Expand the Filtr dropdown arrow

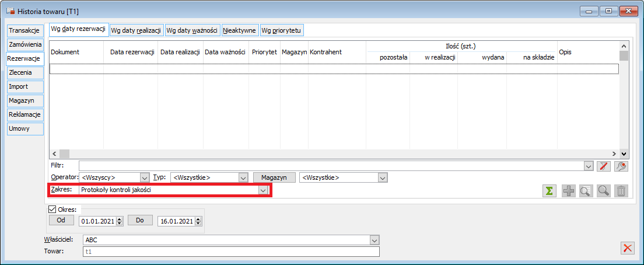click(x=589, y=166)
